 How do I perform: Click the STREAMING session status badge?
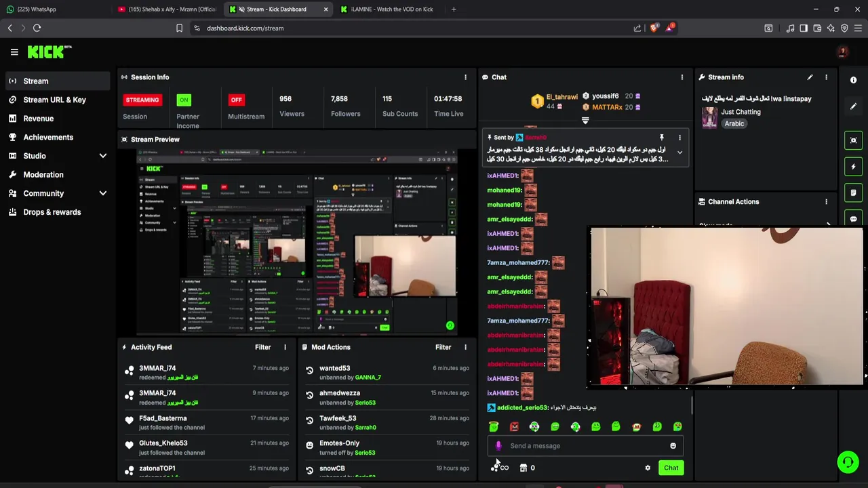pyautogui.click(x=142, y=100)
